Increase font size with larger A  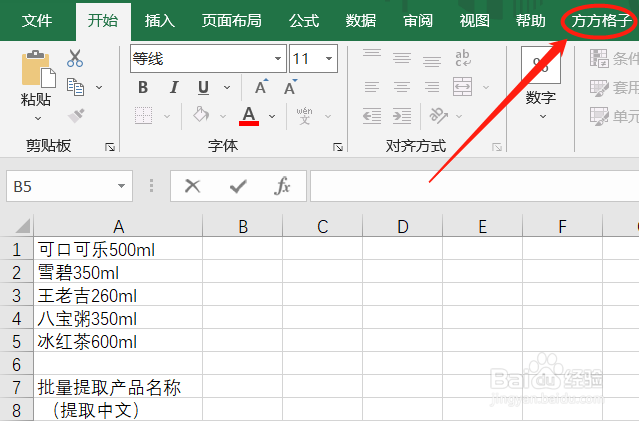click(x=261, y=87)
